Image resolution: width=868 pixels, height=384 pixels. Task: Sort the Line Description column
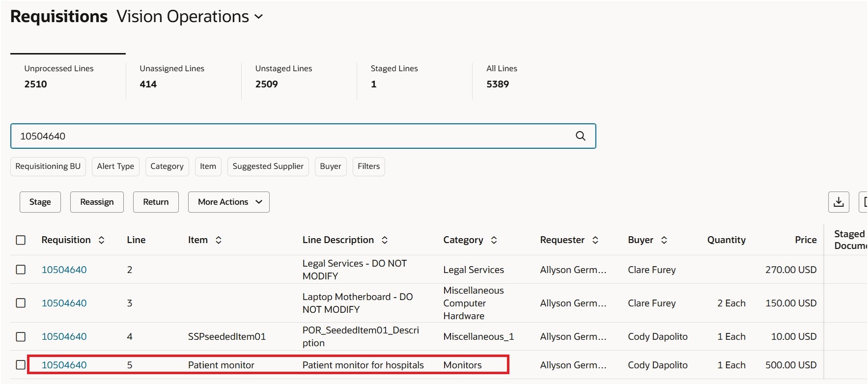click(385, 240)
